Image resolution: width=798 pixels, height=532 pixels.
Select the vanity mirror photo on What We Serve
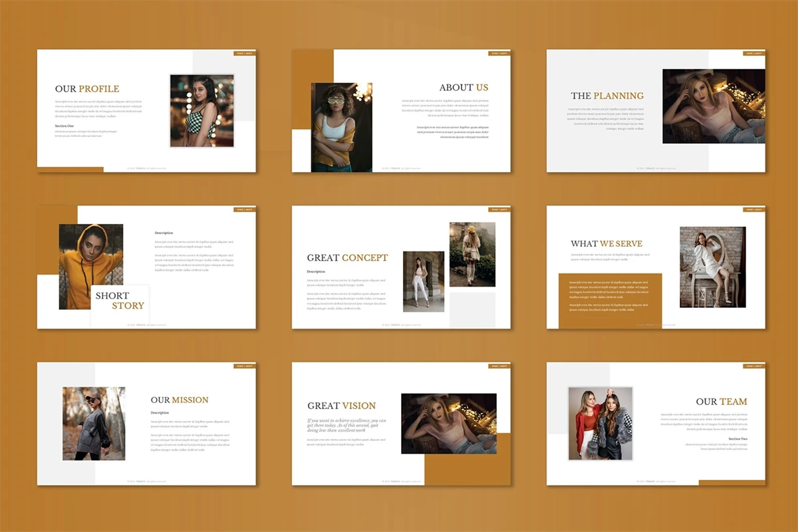pos(712,267)
